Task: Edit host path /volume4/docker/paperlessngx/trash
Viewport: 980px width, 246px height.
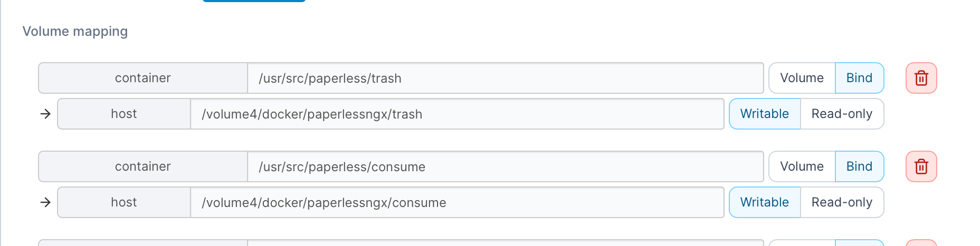Action: point(457,114)
